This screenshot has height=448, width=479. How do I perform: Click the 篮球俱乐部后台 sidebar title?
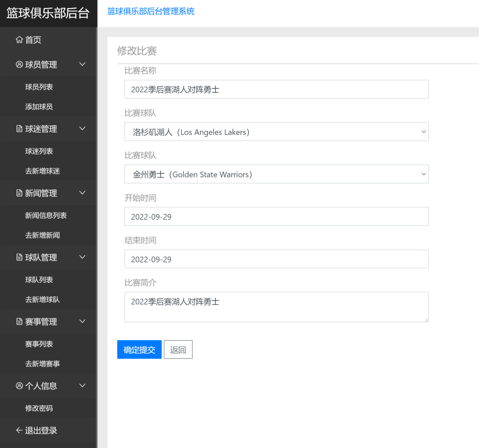click(48, 13)
